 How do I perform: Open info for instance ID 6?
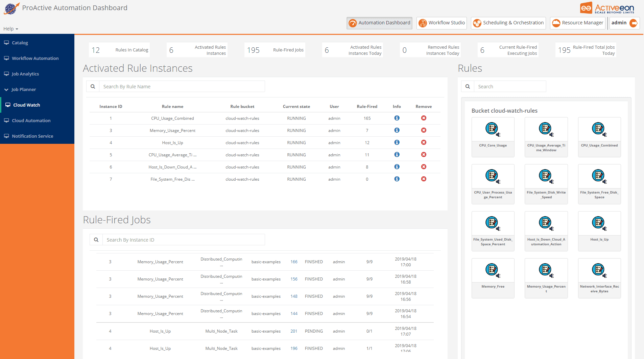pos(397,167)
